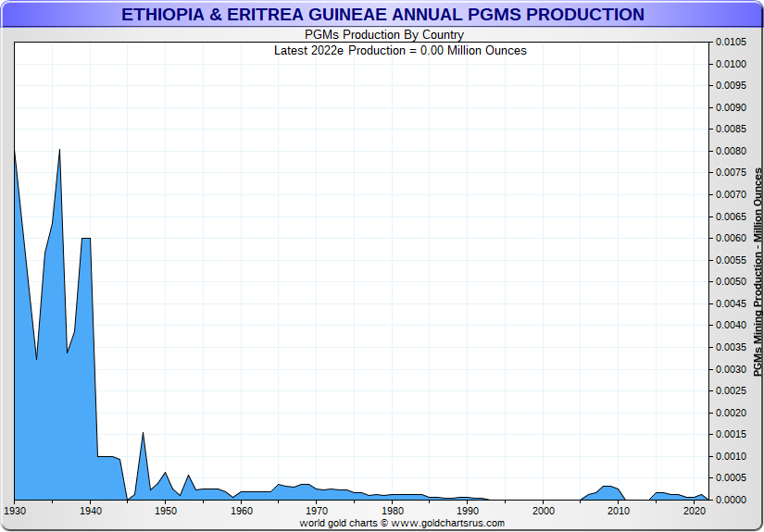Image resolution: width=764 pixels, height=532 pixels.
Task: Click the small production bump near 2008
Action: [x=604, y=492]
